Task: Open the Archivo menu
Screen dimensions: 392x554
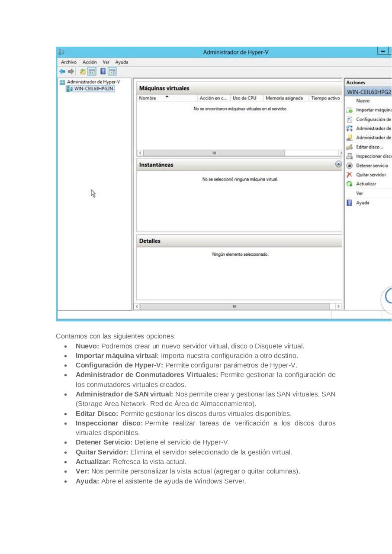Action: tap(68, 62)
